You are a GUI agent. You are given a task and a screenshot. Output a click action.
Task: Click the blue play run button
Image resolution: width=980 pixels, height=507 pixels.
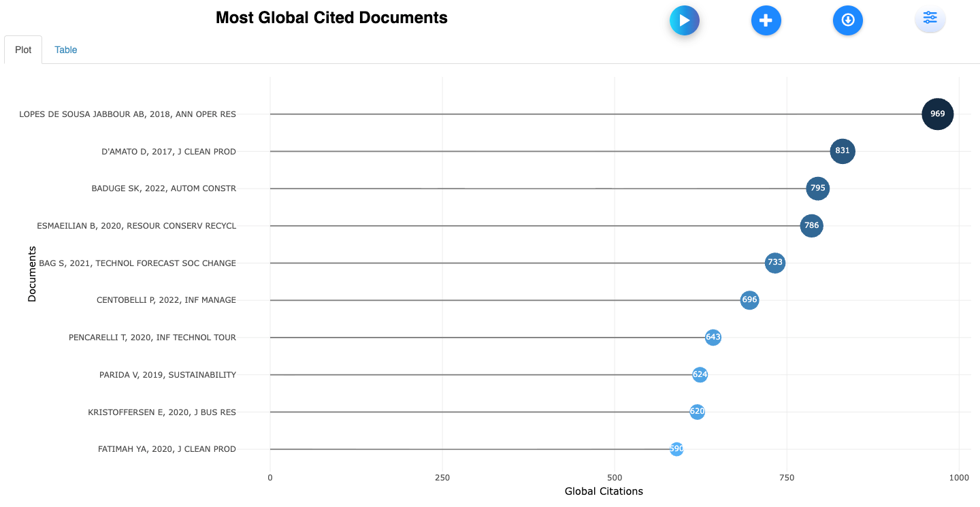[x=684, y=20]
